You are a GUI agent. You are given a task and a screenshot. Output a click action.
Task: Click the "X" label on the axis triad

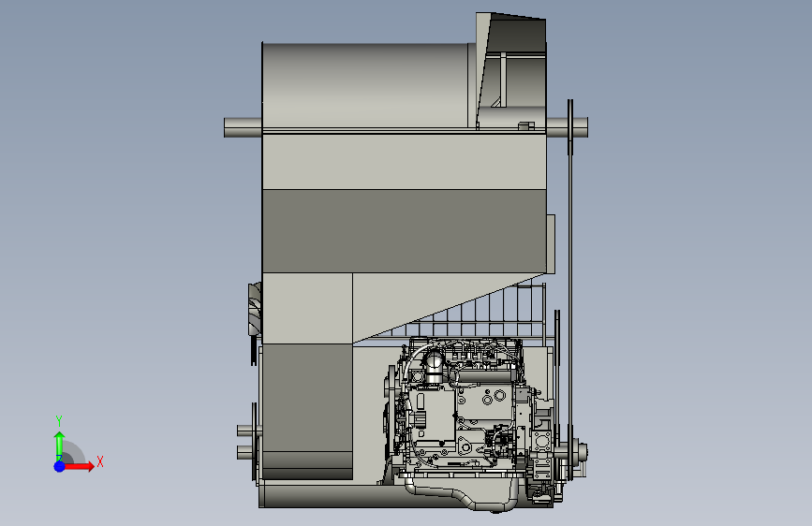tap(100, 461)
